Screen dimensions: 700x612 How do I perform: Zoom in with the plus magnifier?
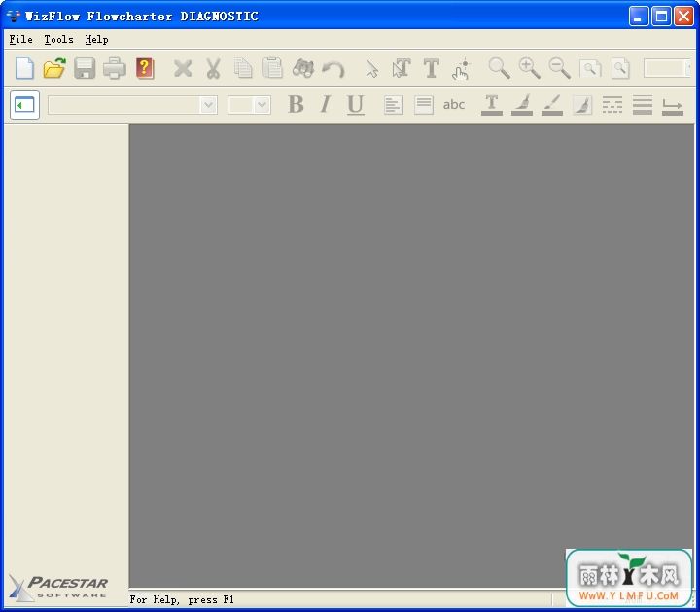click(x=530, y=69)
